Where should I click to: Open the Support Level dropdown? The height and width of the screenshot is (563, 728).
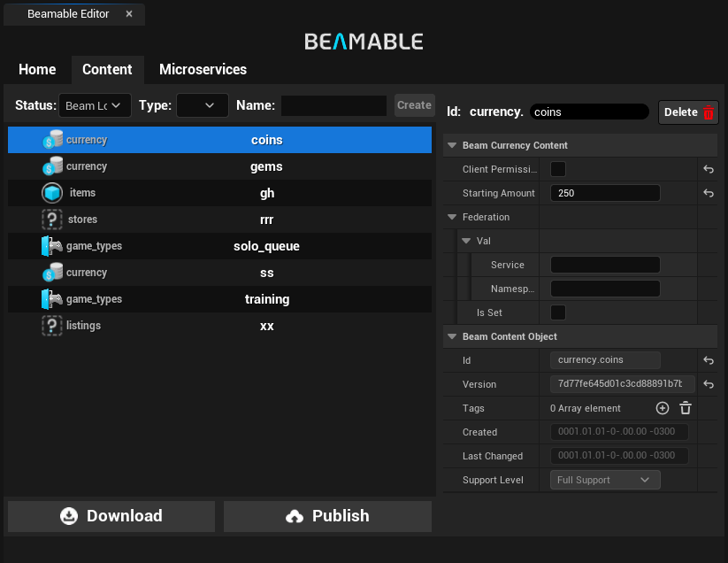[x=605, y=480]
